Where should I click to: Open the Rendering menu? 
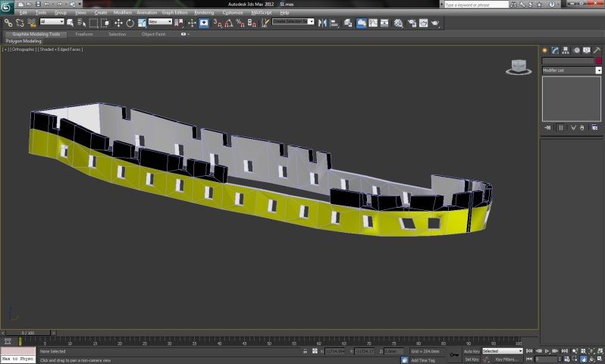click(204, 13)
